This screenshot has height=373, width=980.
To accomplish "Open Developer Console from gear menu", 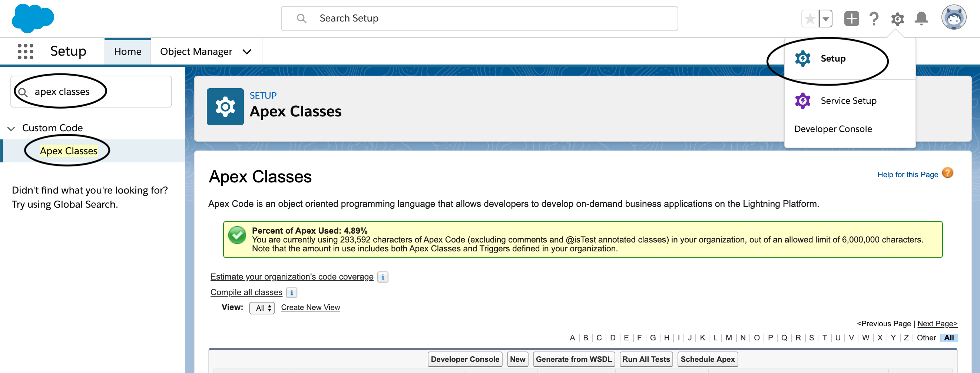I will tap(833, 129).
